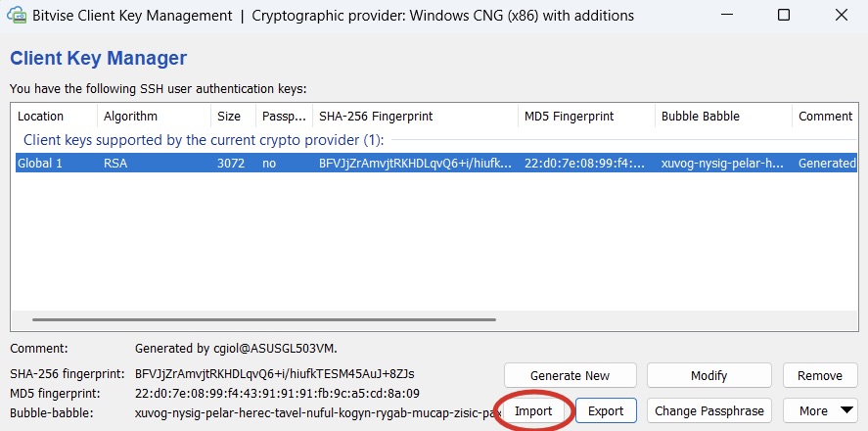Remove the selected client key

click(819, 375)
